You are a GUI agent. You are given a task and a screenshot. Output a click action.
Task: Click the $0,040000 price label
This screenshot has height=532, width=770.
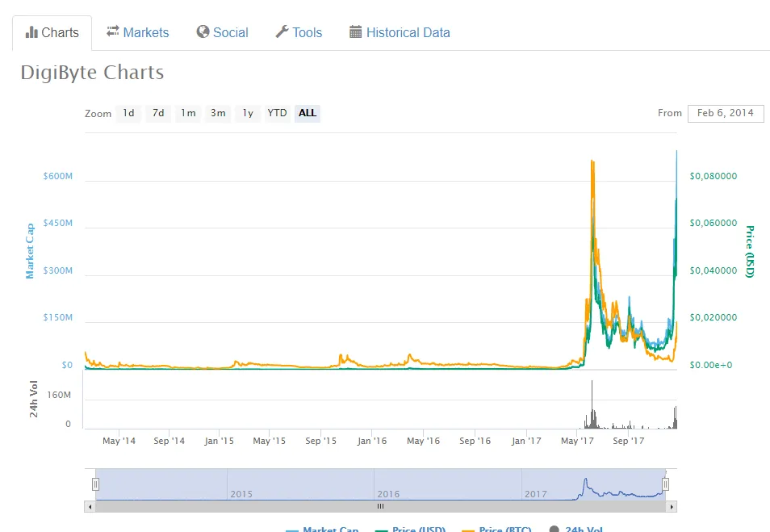pos(713,270)
